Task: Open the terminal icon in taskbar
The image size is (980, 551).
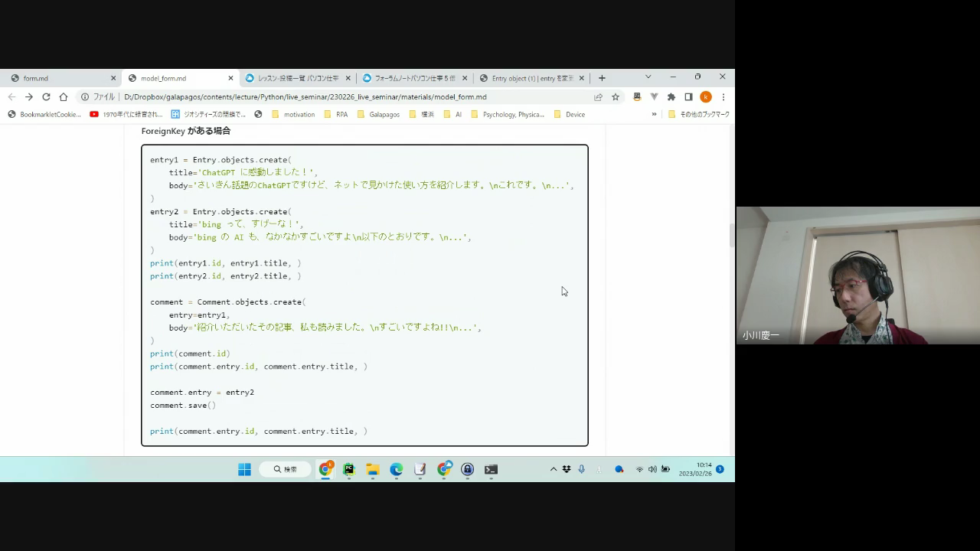Action: point(492,469)
